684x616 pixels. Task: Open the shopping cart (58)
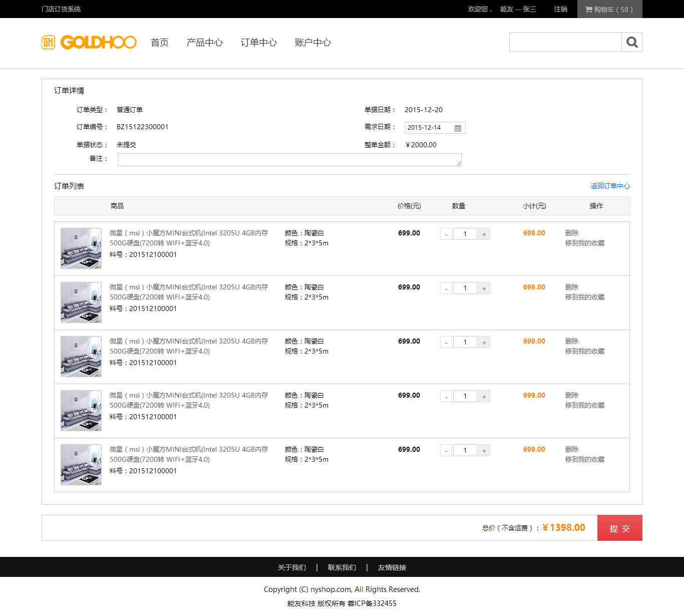pos(609,9)
